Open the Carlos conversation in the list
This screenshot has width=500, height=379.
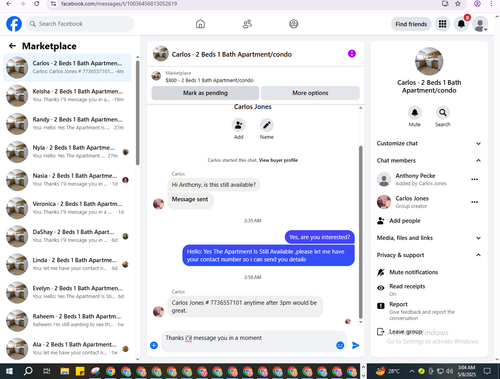(67, 67)
